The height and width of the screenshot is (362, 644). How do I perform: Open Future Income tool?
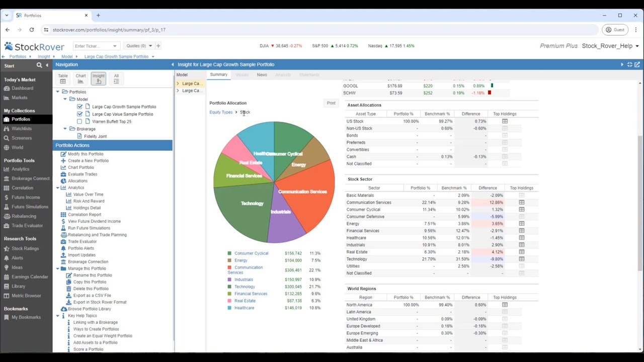(26, 198)
